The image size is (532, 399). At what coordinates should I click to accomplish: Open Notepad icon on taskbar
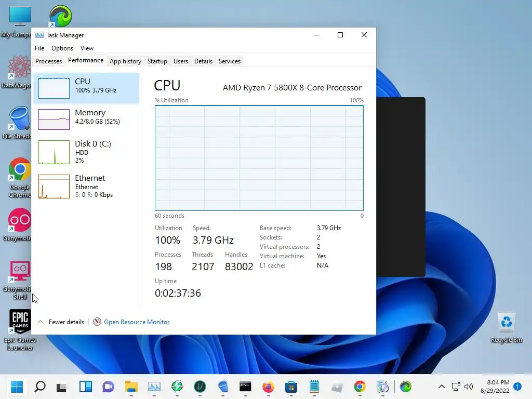click(x=314, y=387)
